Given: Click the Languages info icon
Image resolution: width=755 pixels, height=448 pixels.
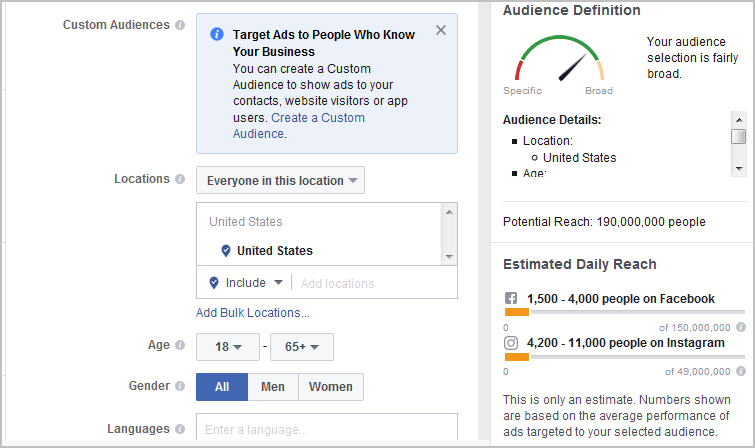Looking at the screenshot, I should [180, 429].
